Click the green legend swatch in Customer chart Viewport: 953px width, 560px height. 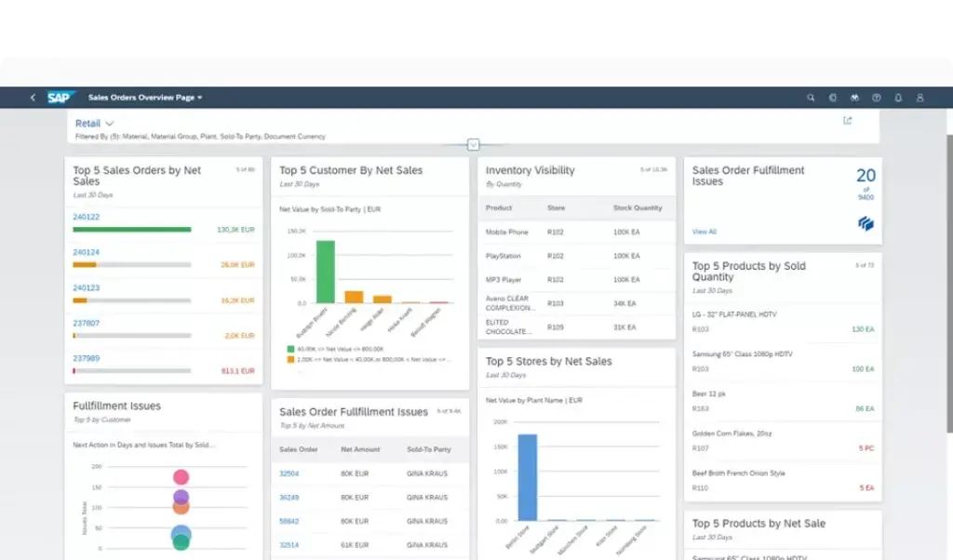point(290,349)
